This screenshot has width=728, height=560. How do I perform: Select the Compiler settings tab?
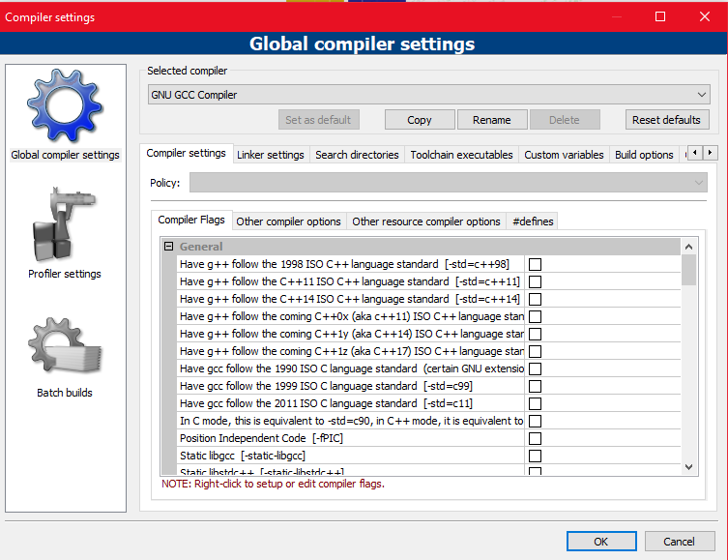(186, 153)
